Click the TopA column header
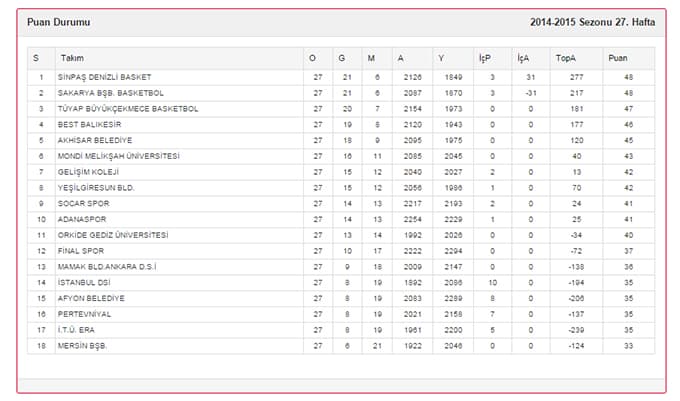 pyautogui.click(x=566, y=58)
